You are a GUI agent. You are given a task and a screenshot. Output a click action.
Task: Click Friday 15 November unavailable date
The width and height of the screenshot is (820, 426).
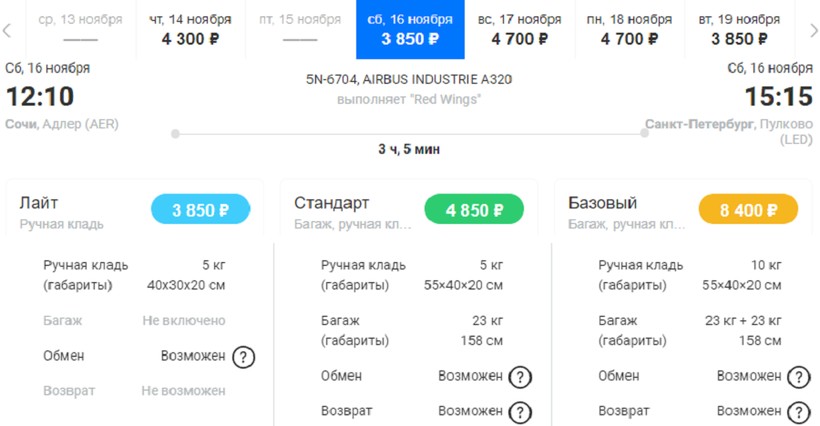299,29
